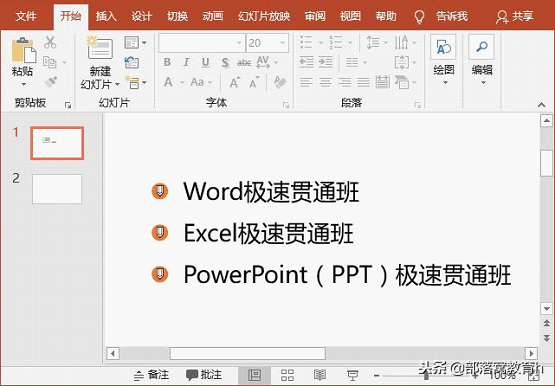Image resolution: width=555 pixels, height=386 pixels.
Task: Switch to Slide Sorter view icon
Action: pos(287,375)
